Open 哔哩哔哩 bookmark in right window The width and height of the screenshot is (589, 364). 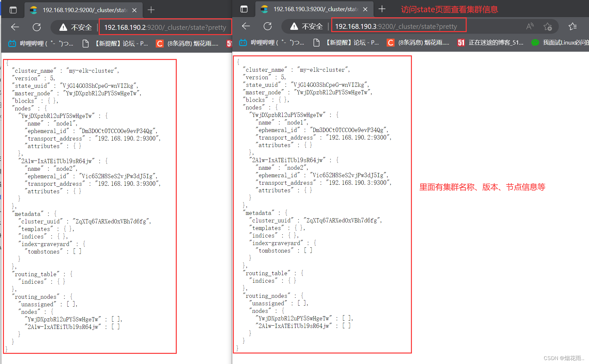(272, 42)
